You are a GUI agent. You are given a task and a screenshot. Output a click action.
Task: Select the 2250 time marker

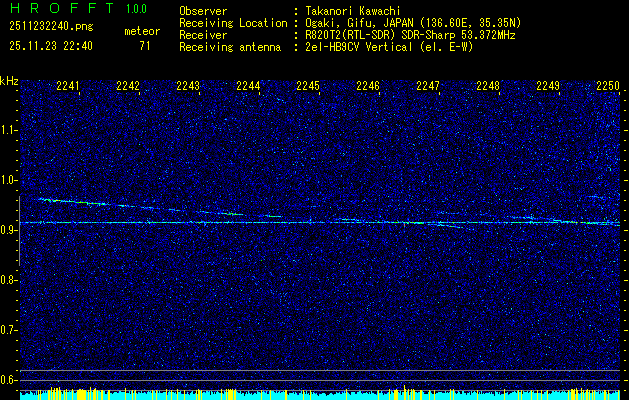pos(608,87)
